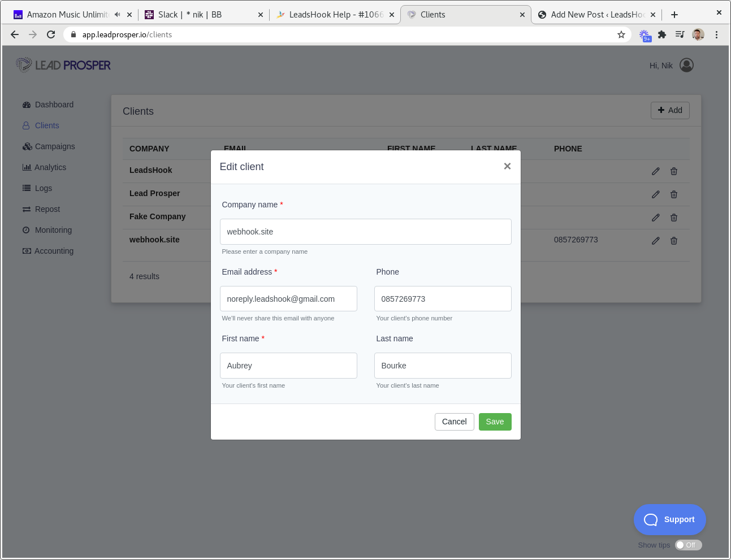
Task: Bookmark this page with star icon
Action: click(x=621, y=34)
